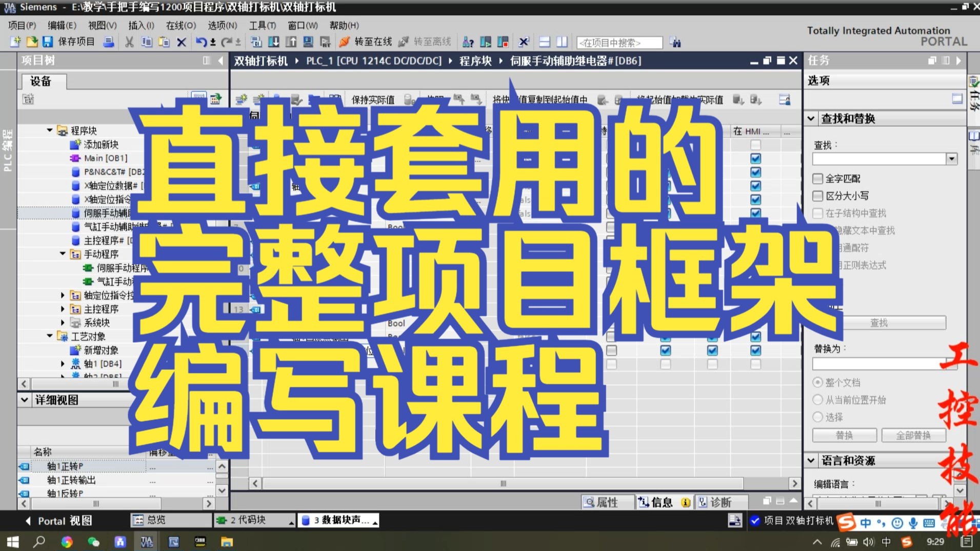Collapse the 程序块 tree node
This screenshot has width=980, height=551.
[49, 130]
